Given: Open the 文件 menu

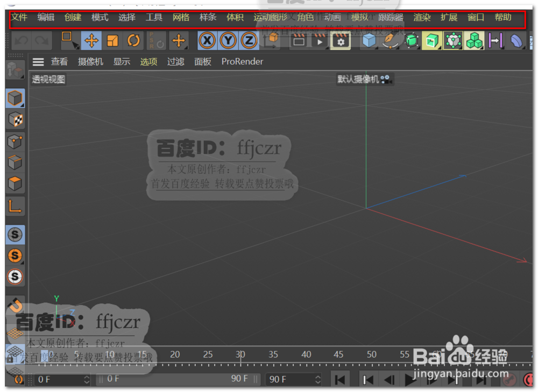Looking at the screenshot, I should [19, 17].
